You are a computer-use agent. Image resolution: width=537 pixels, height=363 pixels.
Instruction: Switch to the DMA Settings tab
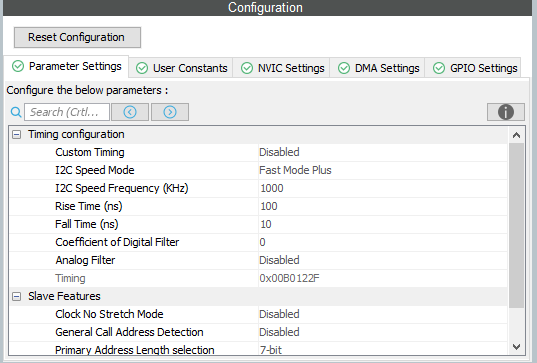[378, 68]
